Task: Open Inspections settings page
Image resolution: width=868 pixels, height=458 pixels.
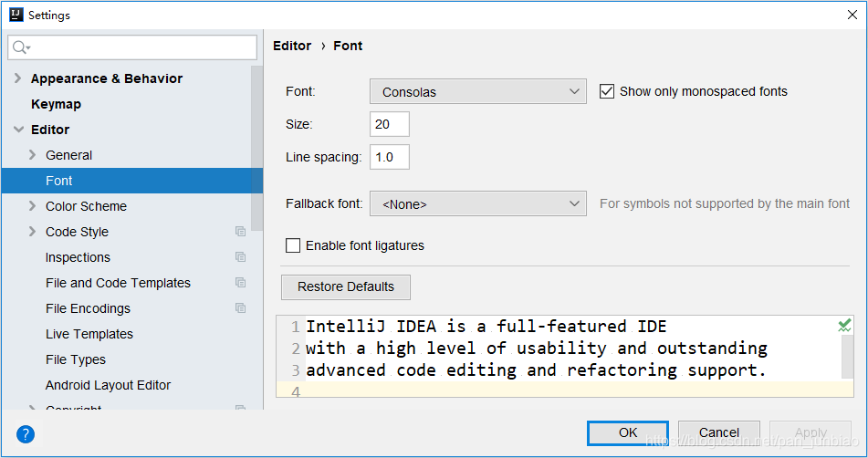Action: pos(78,257)
